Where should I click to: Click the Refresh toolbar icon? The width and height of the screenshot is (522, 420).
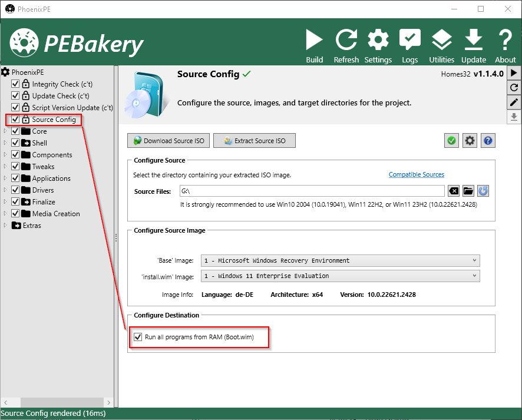tap(346, 45)
